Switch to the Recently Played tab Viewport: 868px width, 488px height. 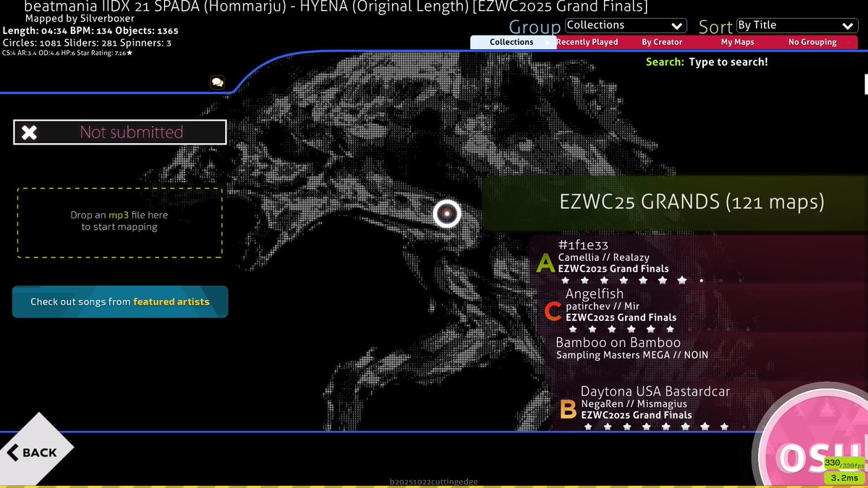point(587,42)
